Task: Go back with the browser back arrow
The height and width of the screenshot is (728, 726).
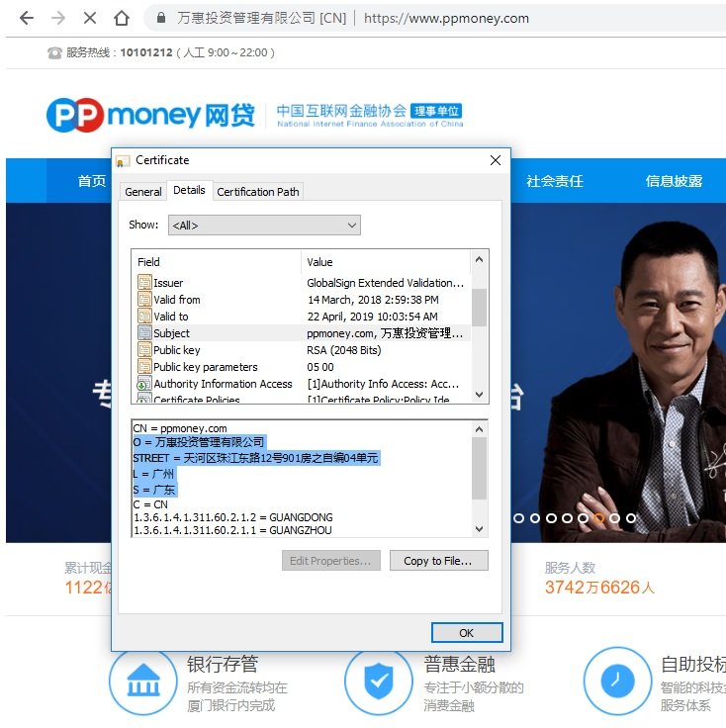Action: pyautogui.click(x=27, y=18)
